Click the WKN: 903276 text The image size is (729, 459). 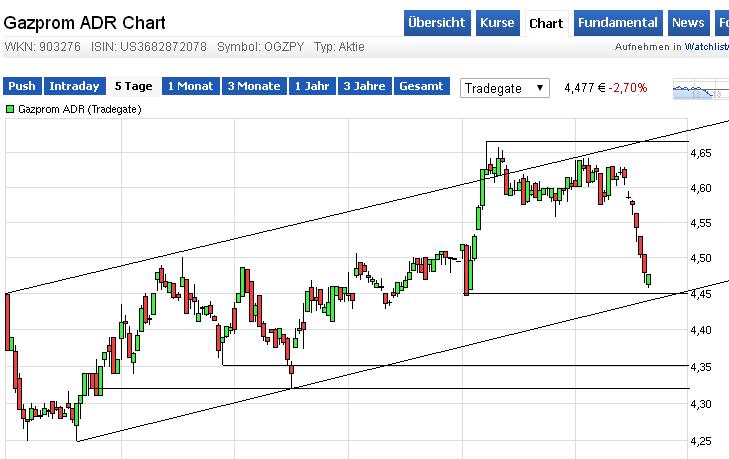click(42, 47)
